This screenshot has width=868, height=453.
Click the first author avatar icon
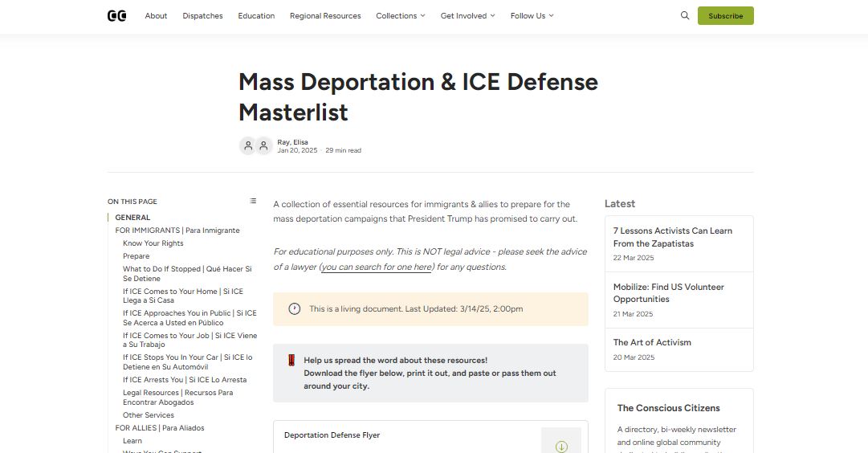[x=248, y=146]
